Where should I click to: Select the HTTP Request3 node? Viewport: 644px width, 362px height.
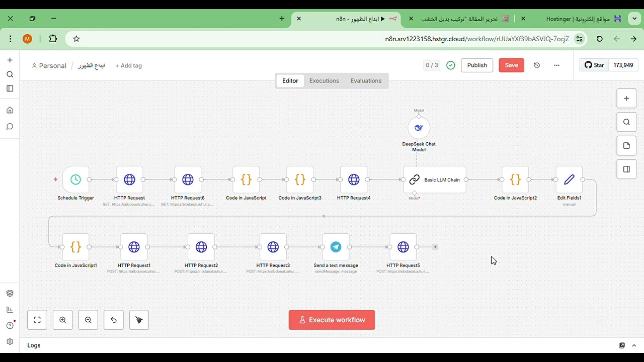(273, 247)
